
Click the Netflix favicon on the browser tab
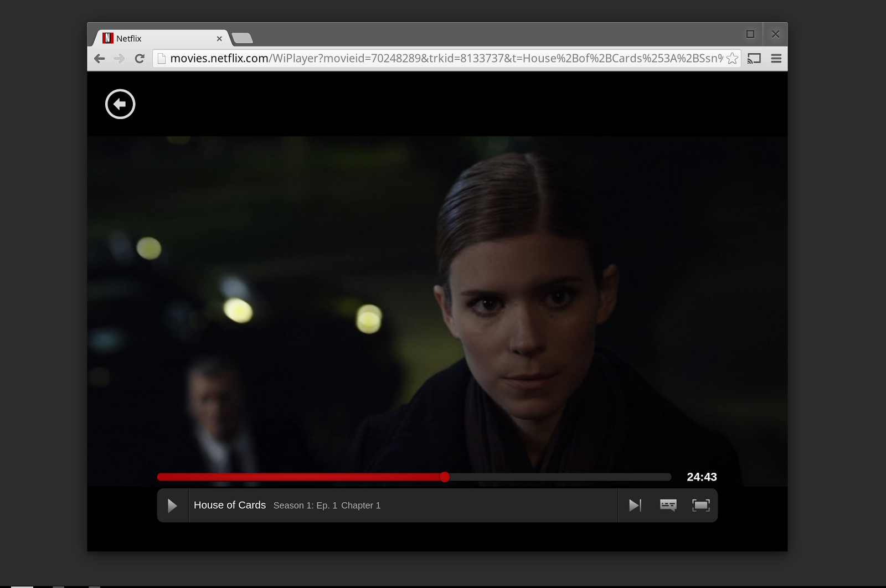(x=107, y=38)
